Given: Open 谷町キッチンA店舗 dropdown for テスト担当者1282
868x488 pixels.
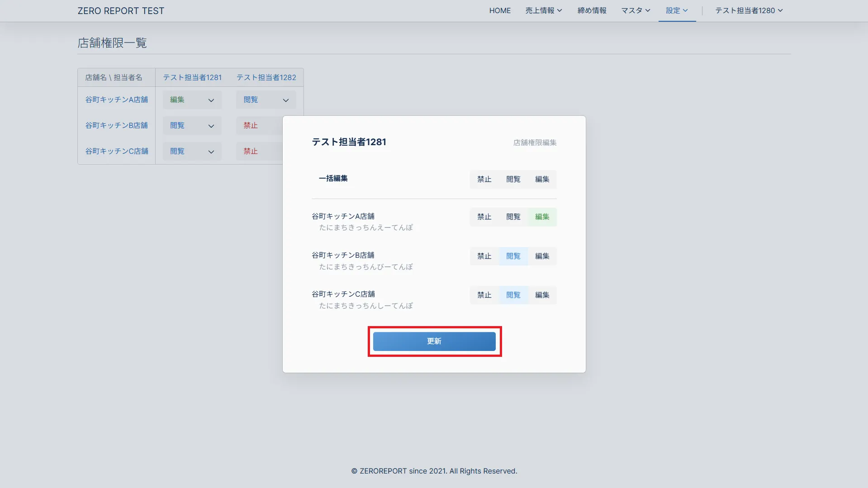Looking at the screenshot, I should pos(266,100).
